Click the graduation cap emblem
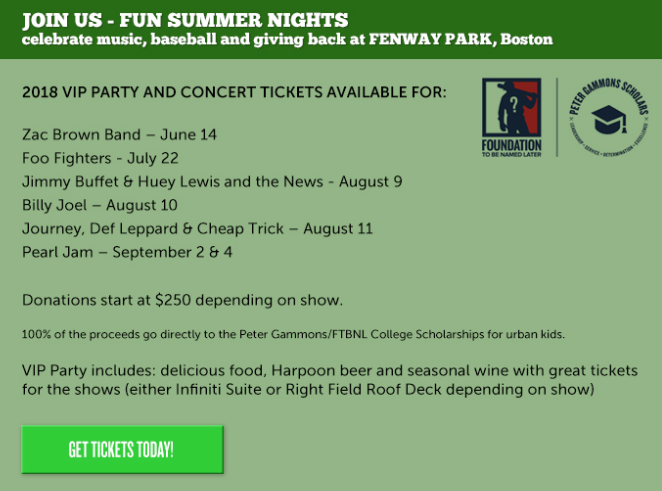The width and height of the screenshot is (662, 491). 608,119
